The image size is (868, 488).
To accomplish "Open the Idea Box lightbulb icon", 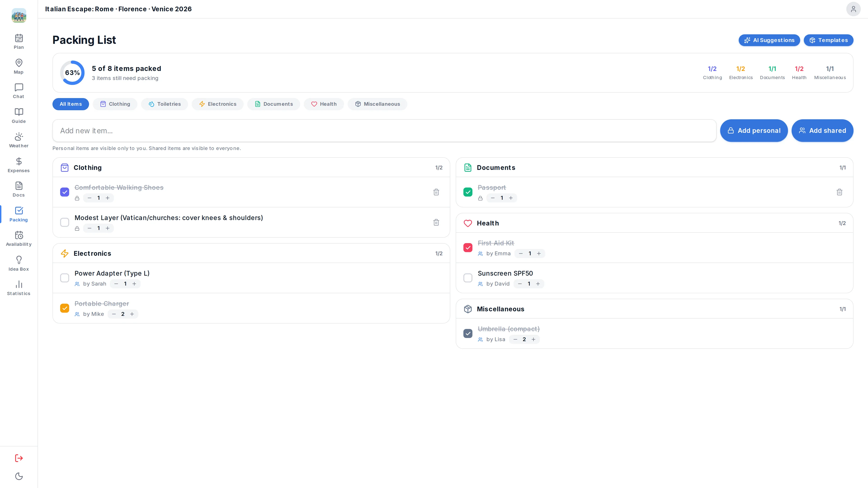I will point(19,260).
